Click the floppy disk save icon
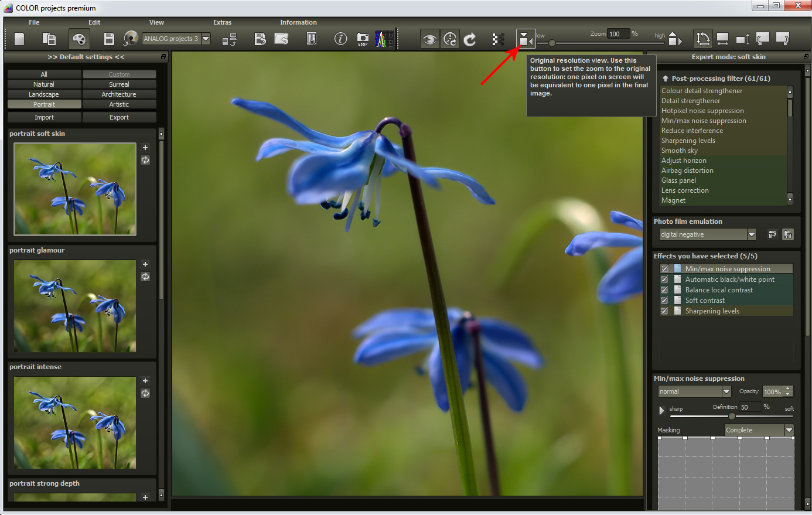 (109, 39)
